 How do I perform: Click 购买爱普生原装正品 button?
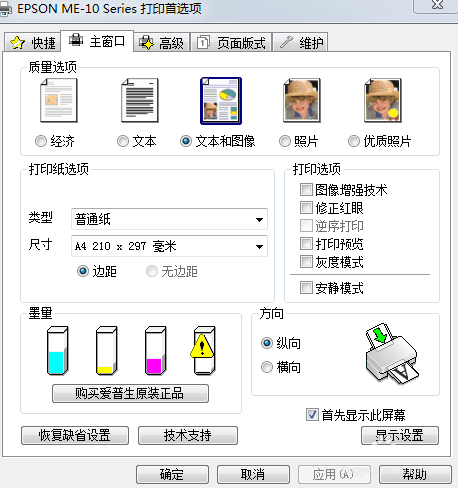[130, 393]
